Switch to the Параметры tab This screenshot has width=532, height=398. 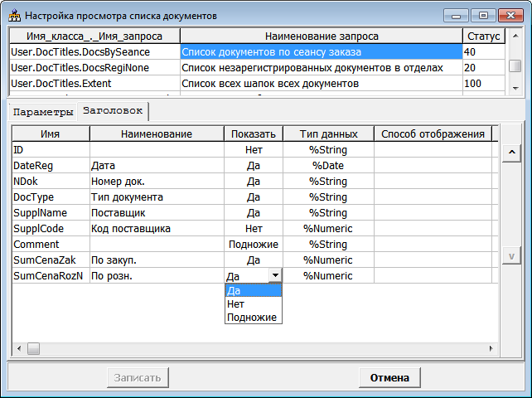pos(43,111)
